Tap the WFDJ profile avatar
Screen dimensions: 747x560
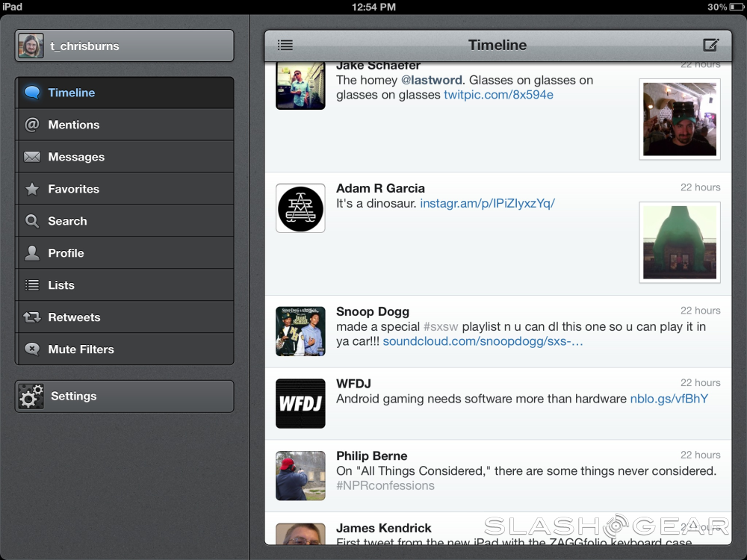300,403
